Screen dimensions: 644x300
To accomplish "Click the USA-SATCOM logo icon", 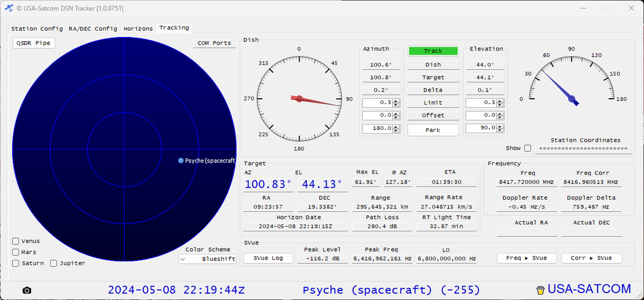I will (540, 290).
